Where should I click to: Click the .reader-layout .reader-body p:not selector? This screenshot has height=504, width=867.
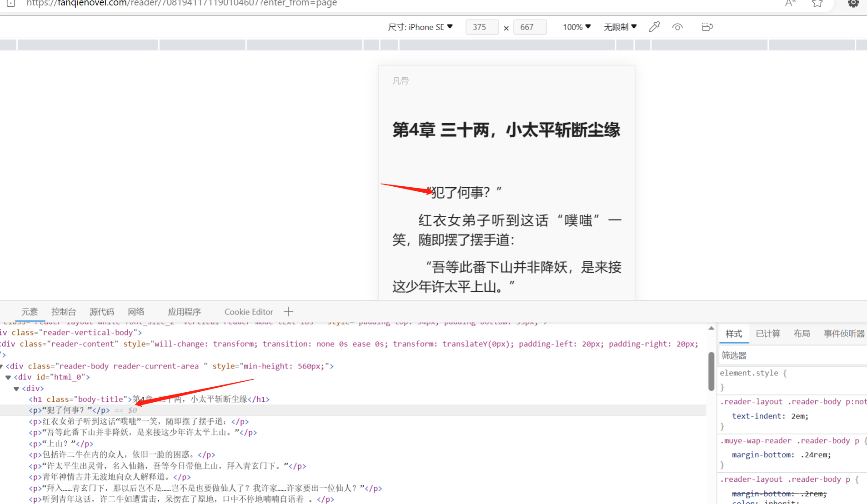pyautogui.click(x=793, y=402)
